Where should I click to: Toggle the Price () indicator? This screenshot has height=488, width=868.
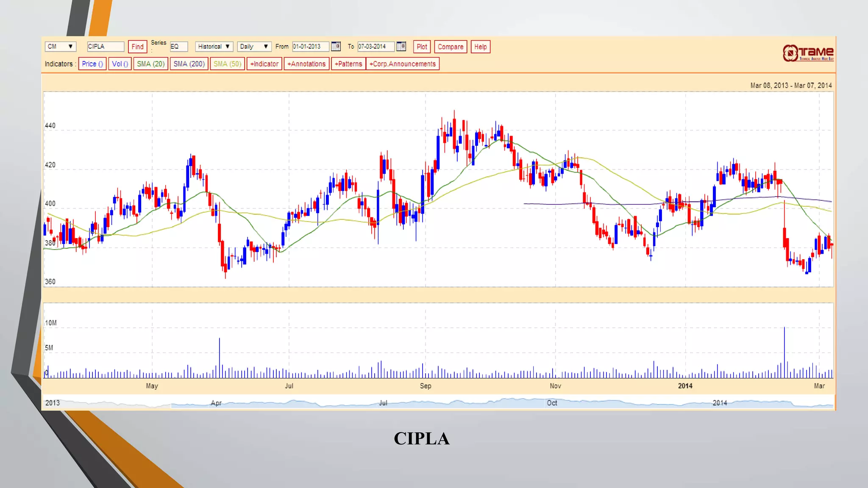[92, 64]
